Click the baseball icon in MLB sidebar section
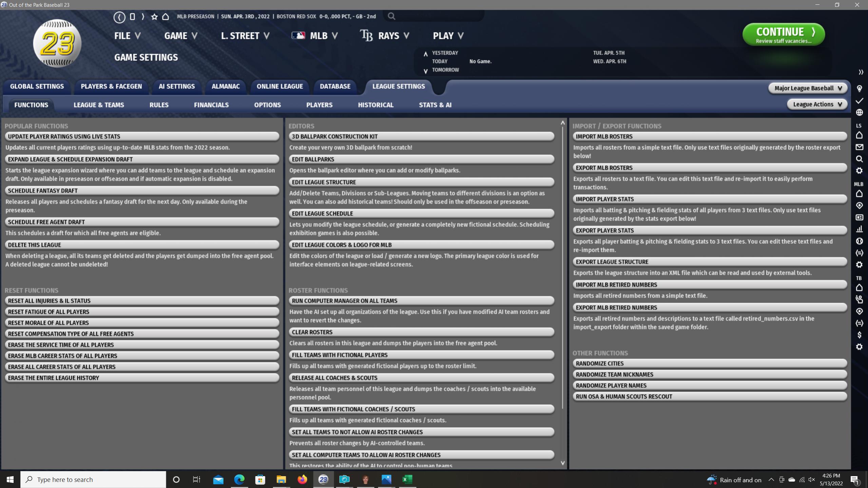868x488 pixels. pyautogui.click(x=859, y=241)
